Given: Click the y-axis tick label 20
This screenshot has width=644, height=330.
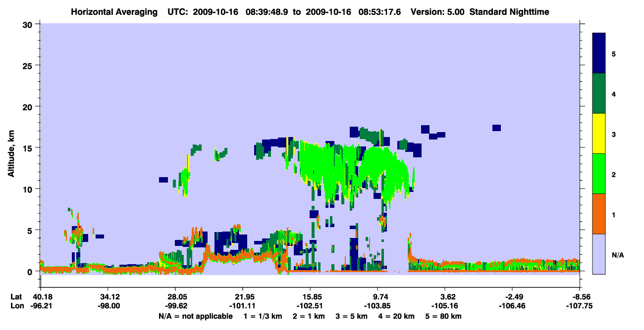Looking at the screenshot, I should click(29, 106).
